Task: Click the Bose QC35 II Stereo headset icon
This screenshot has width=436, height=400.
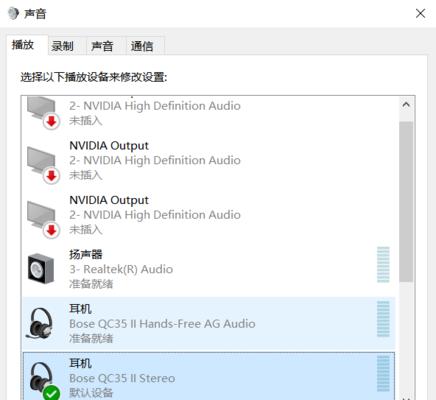Action: pyautogui.click(x=41, y=379)
